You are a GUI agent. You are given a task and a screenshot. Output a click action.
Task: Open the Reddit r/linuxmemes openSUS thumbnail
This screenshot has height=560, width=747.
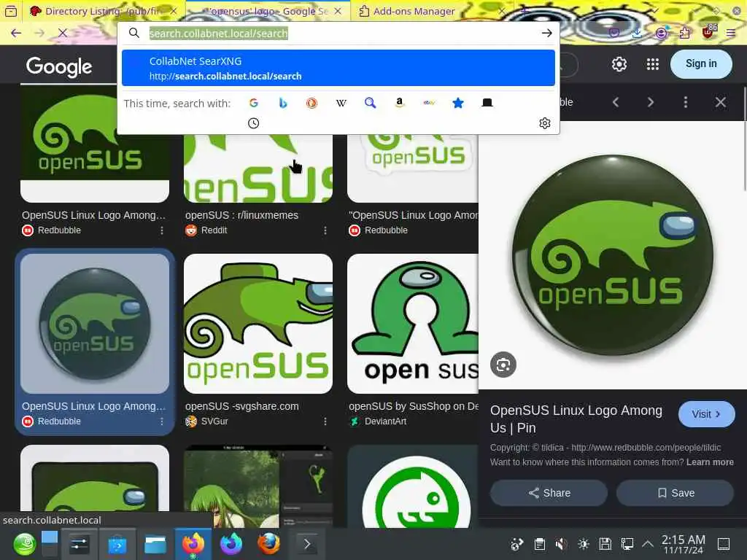click(258, 168)
